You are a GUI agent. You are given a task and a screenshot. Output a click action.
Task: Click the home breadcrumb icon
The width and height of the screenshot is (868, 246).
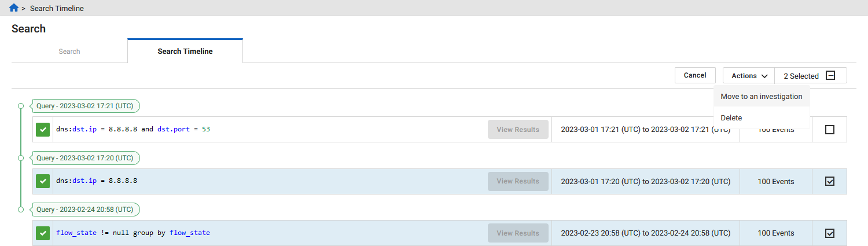coord(14,8)
